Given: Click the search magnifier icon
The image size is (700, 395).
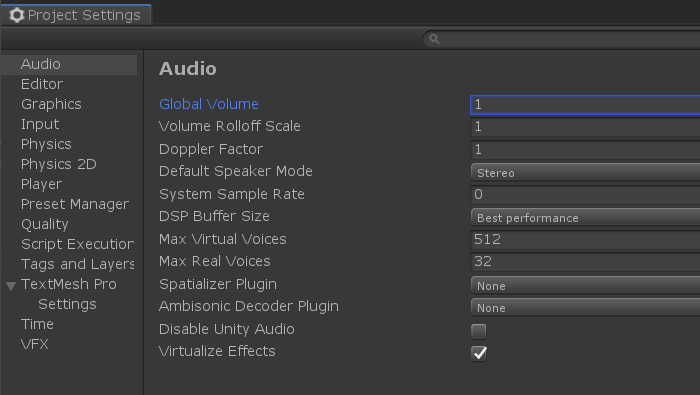Looking at the screenshot, I should (434, 39).
